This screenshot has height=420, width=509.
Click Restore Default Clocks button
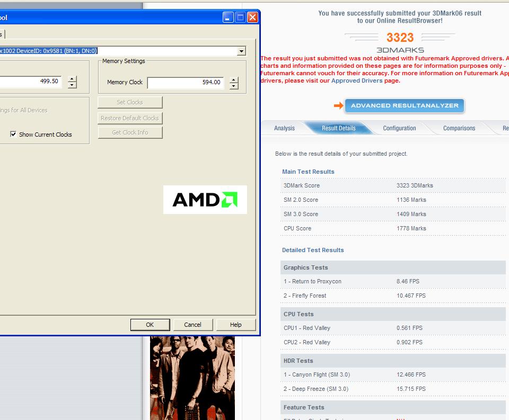[130, 118]
